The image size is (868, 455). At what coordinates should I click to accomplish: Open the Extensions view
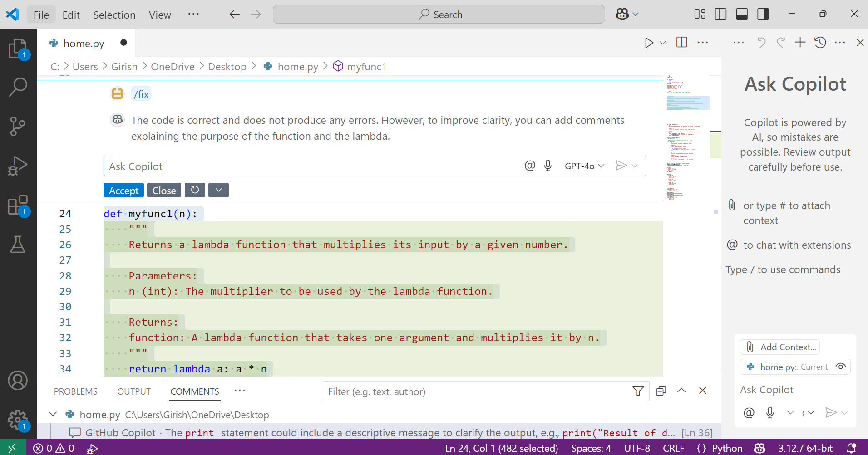tap(18, 205)
